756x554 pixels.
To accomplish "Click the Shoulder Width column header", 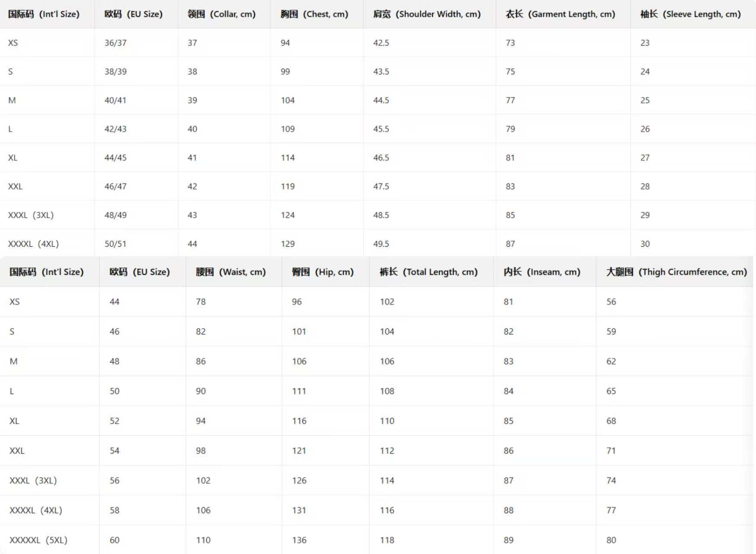I will (x=427, y=14).
